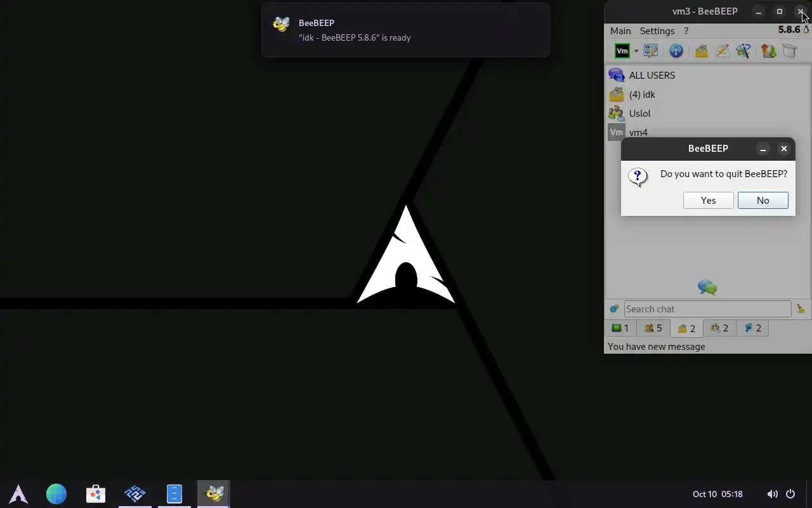
Task: Click the BeeBEEP bee icon in taskbar
Action: tap(214, 493)
